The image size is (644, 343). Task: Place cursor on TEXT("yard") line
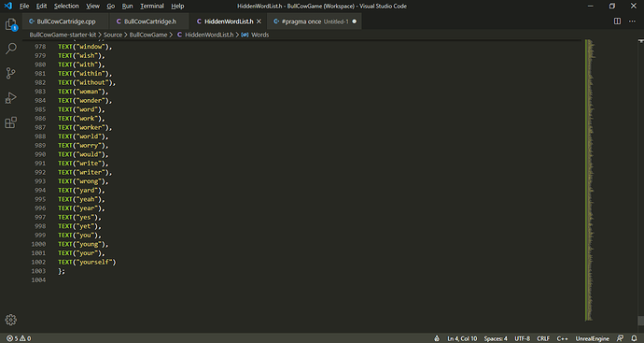pos(81,191)
